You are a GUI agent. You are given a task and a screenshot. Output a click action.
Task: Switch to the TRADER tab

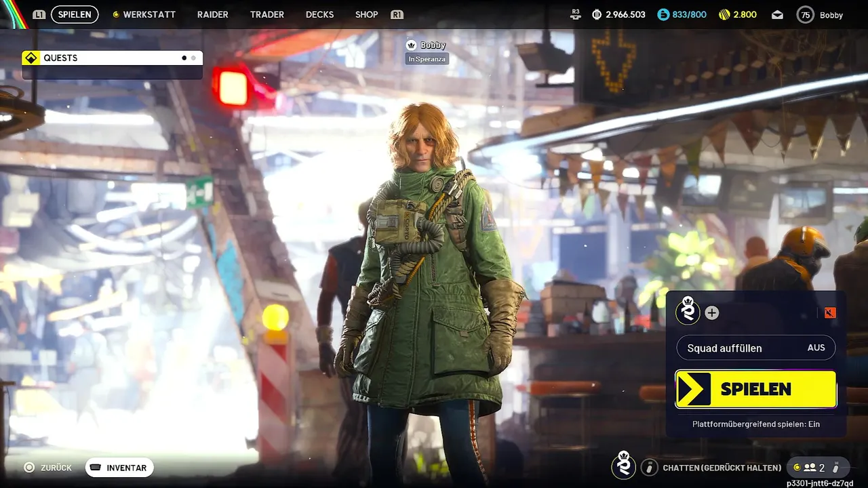(267, 14)
